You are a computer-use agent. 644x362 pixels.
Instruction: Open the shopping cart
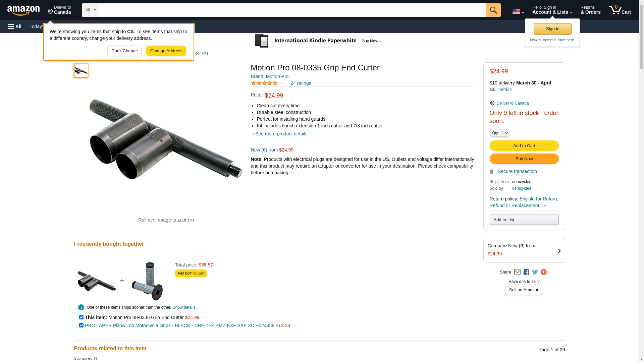pyautogui.click(x=620, y=10)
